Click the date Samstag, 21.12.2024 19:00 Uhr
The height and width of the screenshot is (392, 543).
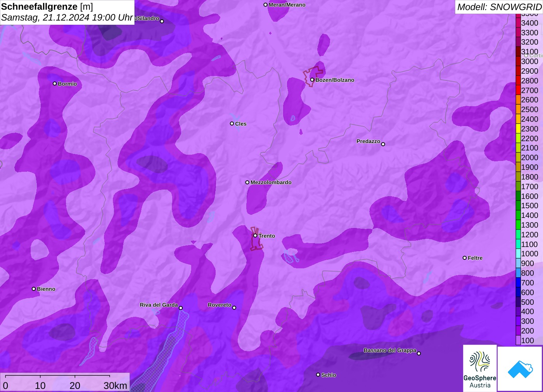pos(67,18)
